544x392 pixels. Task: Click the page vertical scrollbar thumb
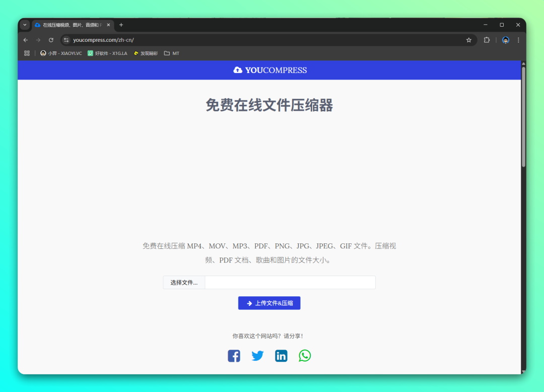(x=523, y=117)
